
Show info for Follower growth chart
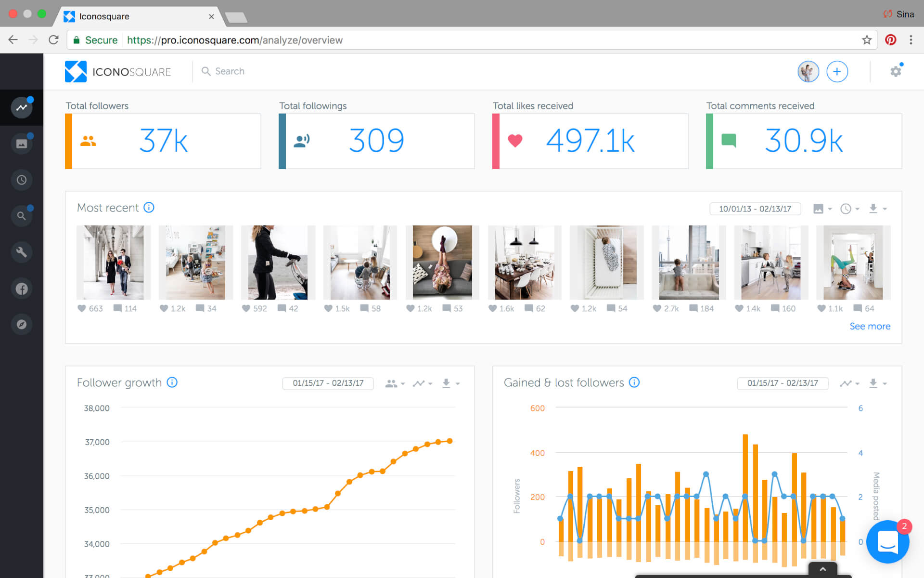172,382
